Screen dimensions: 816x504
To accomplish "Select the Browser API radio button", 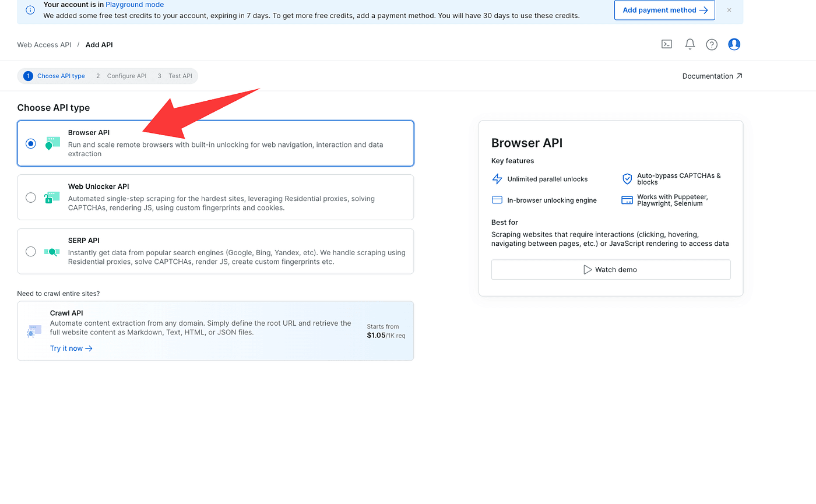I will [x=31, y=143].
